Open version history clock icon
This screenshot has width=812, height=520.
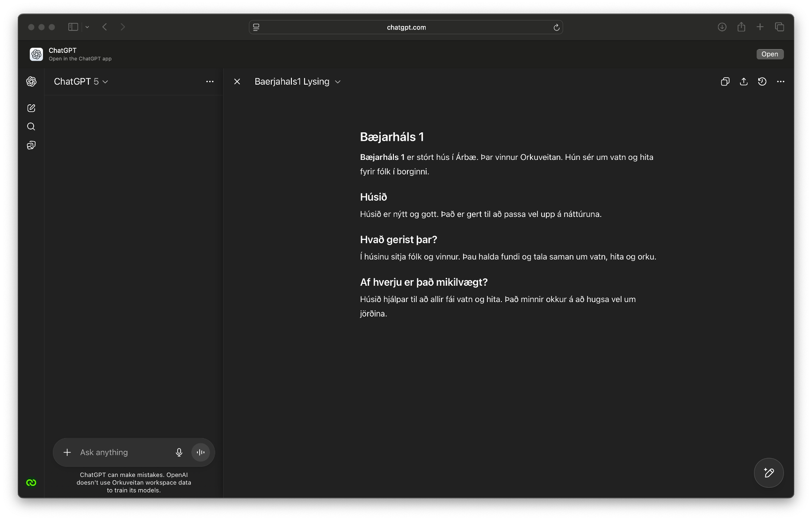pyautogui.click(x=762, y=81)
